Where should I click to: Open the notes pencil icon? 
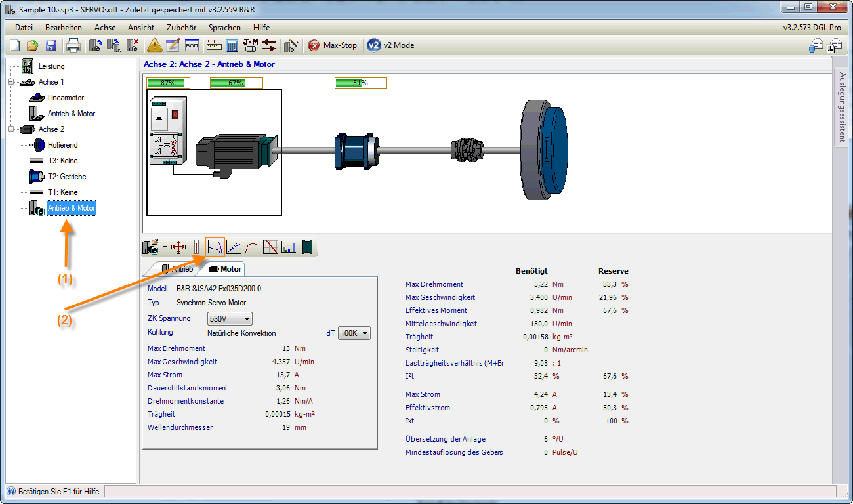pyautogui.click(x=173, y=45)
